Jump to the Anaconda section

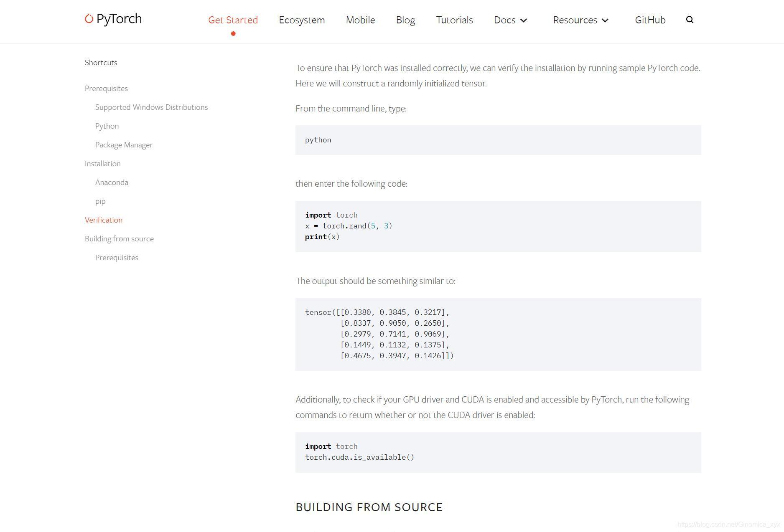coord(112,182)
